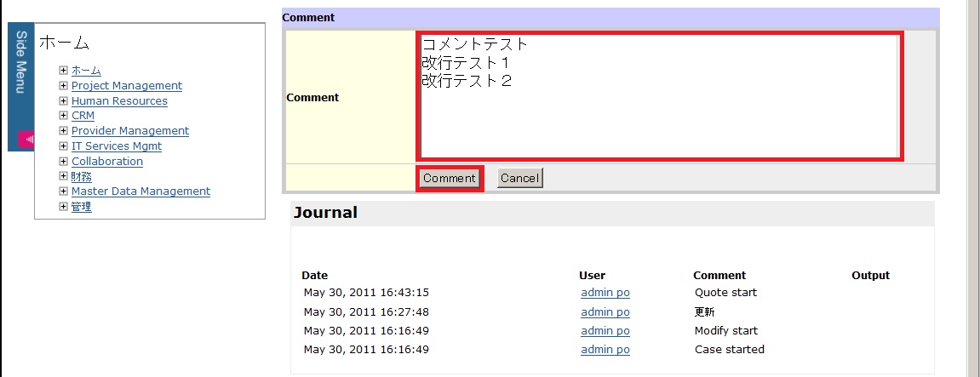Screen dimensions: 980x377
Task: Click the Date column header
Action: (314, 275)
